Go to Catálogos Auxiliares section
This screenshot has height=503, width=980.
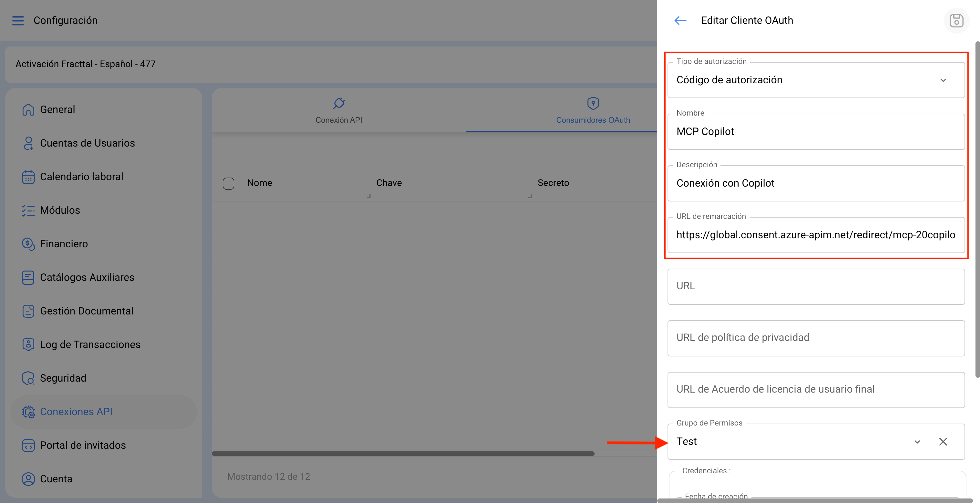pos(104,277)
